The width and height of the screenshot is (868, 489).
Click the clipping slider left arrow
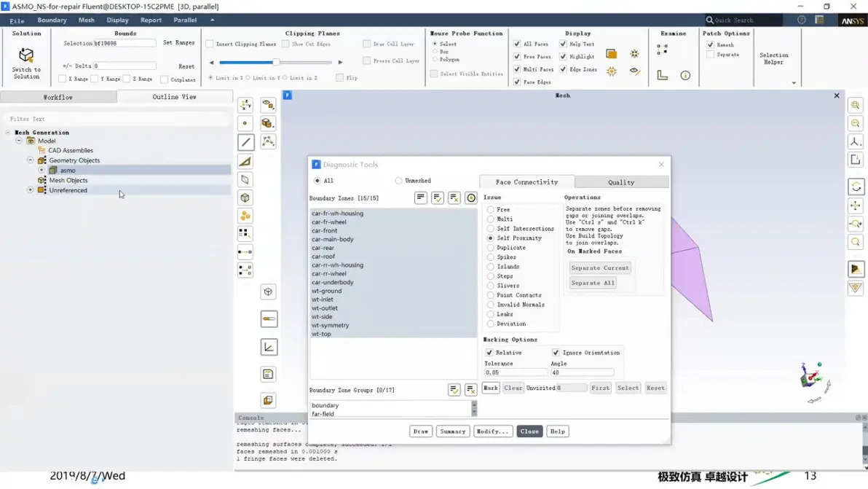click(x=211, y=62)
